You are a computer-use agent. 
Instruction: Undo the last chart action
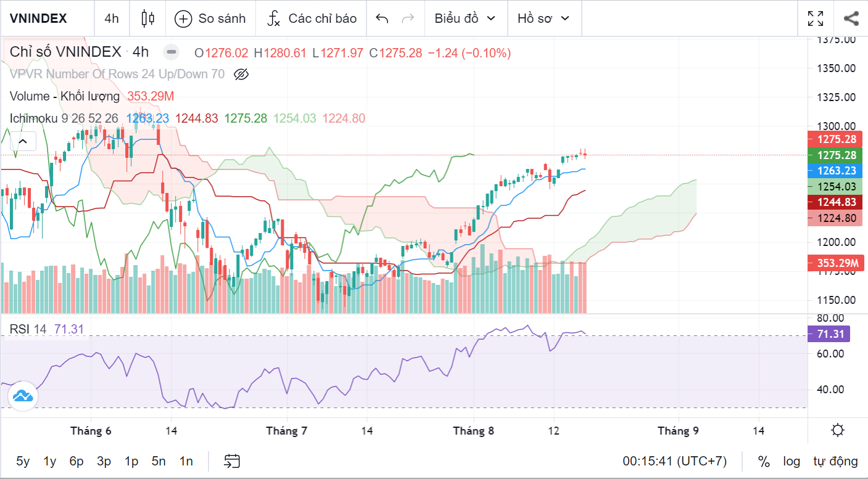click(382, 18)
